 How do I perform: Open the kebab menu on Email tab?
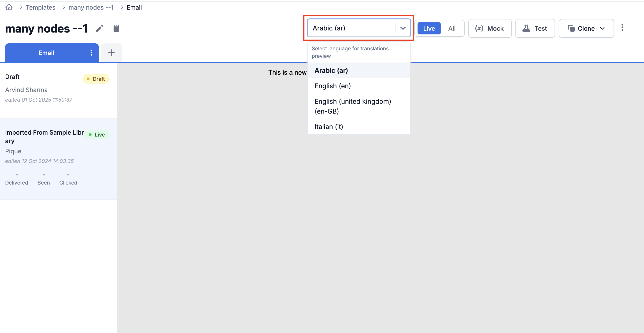pos(91,53)
